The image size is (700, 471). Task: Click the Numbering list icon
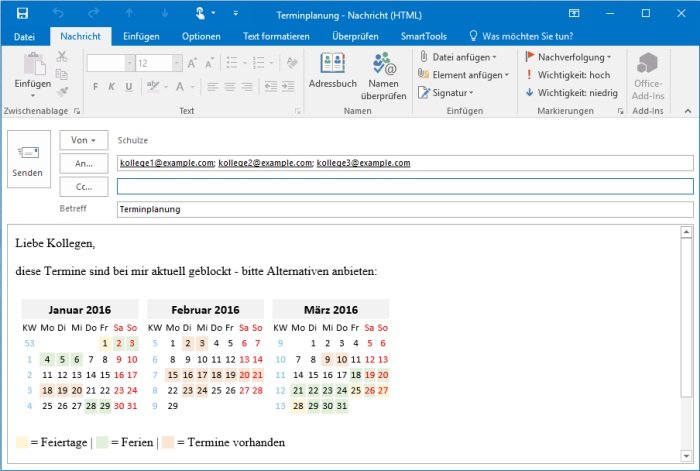click(258, 63)
